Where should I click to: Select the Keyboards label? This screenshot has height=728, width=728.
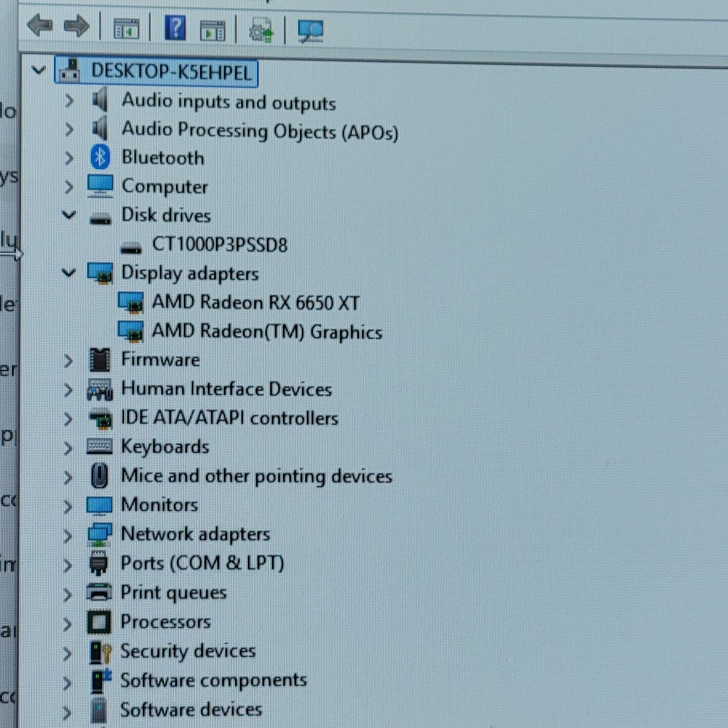[165, 447]
